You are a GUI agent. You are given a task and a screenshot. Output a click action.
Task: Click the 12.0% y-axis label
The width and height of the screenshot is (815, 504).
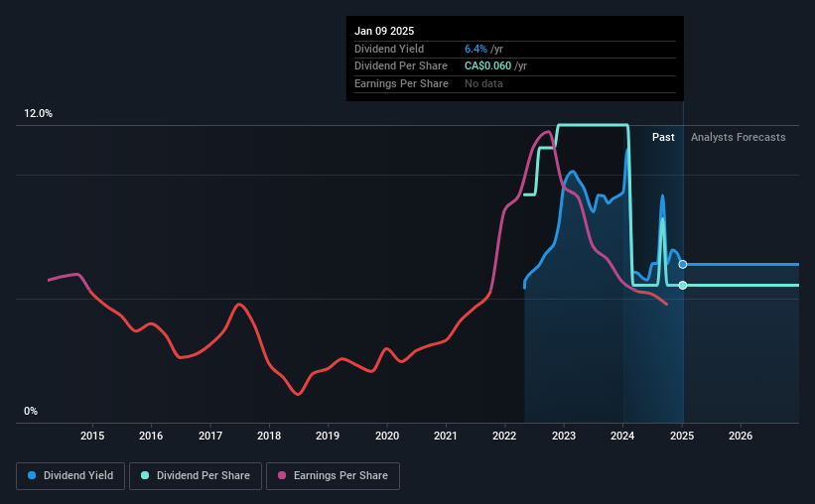tap(38, 113)
